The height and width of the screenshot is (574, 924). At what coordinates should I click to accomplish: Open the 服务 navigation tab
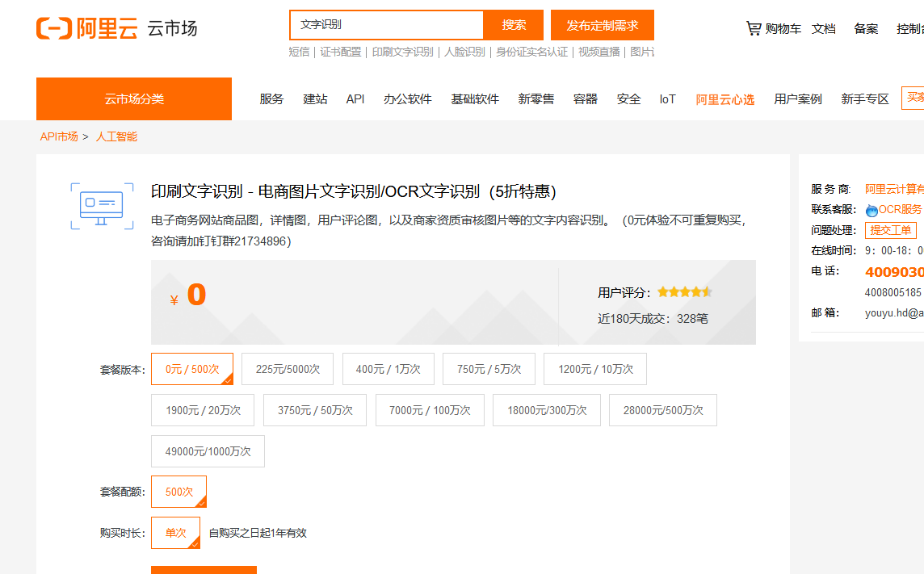[x=271, y=99]
